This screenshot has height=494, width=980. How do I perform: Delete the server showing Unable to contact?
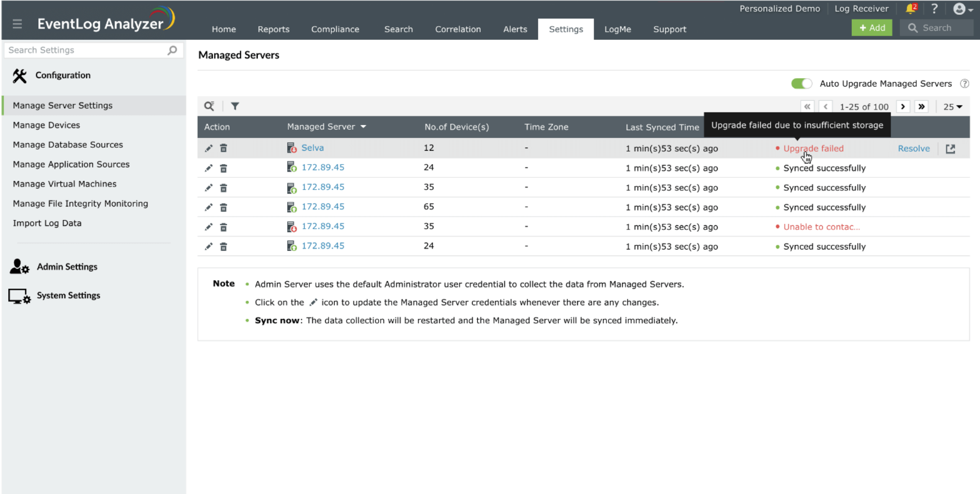(x=224, y=227)
